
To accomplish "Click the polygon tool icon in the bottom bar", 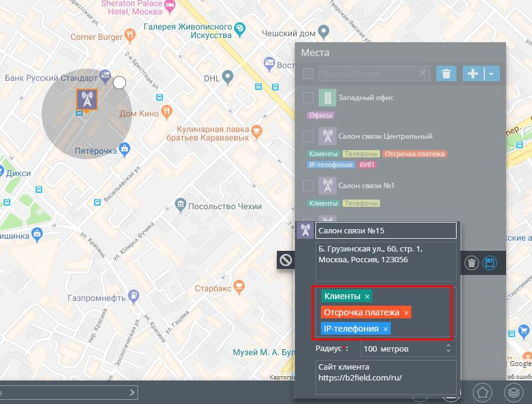I will point(483,393).
